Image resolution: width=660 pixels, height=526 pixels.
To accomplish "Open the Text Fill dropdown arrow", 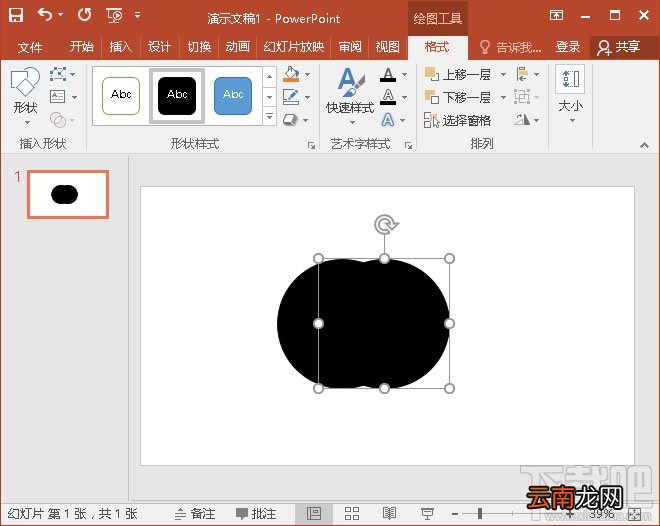I will 405,75.
